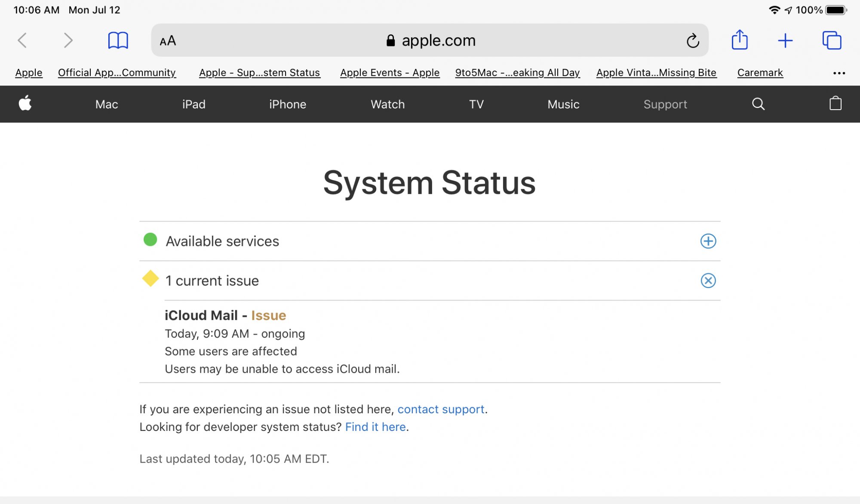The height and width of the screenshot is (504, 860).
Task: Open the 9to5Mac bookmark in favorites bar
Action: pyautogui.click(x=517, y=73)
